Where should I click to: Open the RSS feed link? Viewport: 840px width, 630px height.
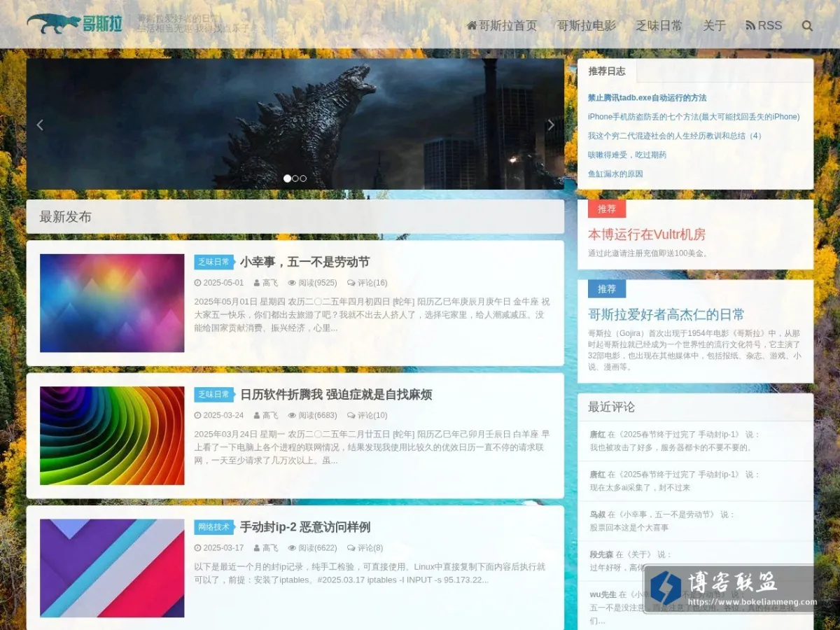pyautogui.click(x=764, y=26)
